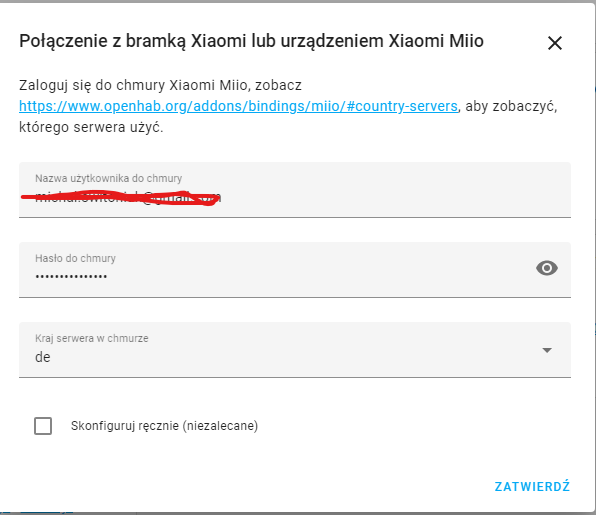This screenshot has width=596, height=515.
Task: Click the 'Skonfiguruj ręcznie (niezalecane)' label
Action: click(164, 426)
